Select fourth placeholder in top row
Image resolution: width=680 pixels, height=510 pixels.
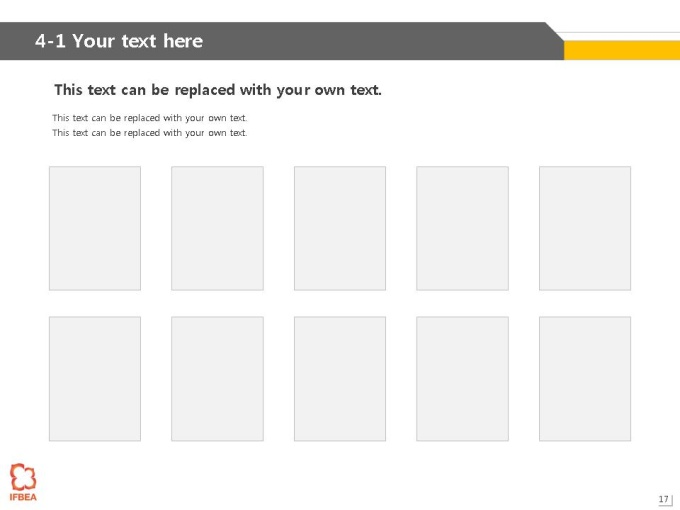462,228
